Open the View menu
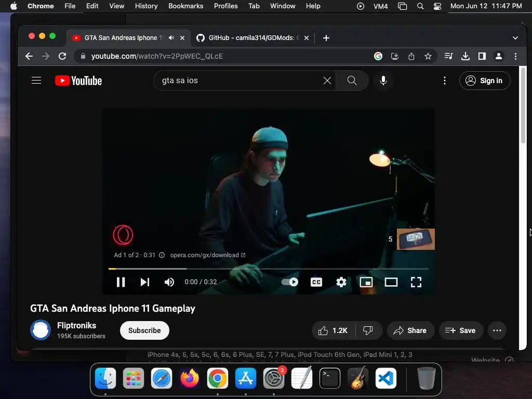Viewport: 532px width, 399px height. [117, 6]
